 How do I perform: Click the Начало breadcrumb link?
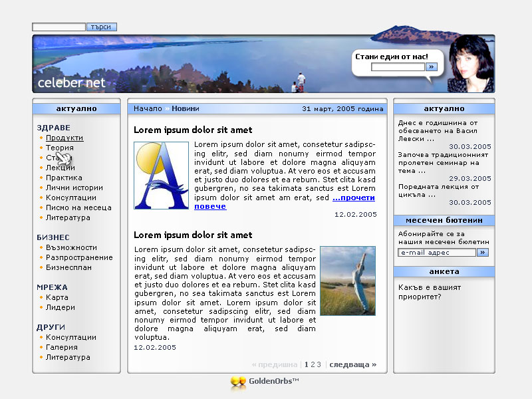point(148,108)
